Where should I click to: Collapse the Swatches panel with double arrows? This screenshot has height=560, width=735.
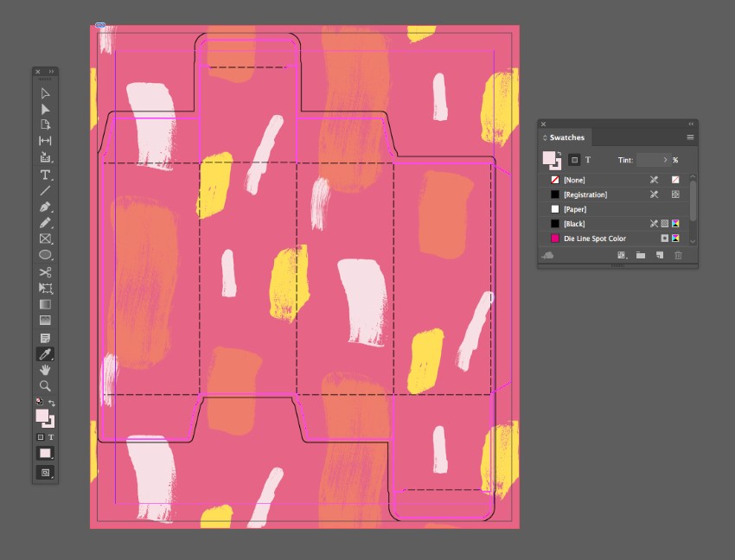tap(690, 124)
